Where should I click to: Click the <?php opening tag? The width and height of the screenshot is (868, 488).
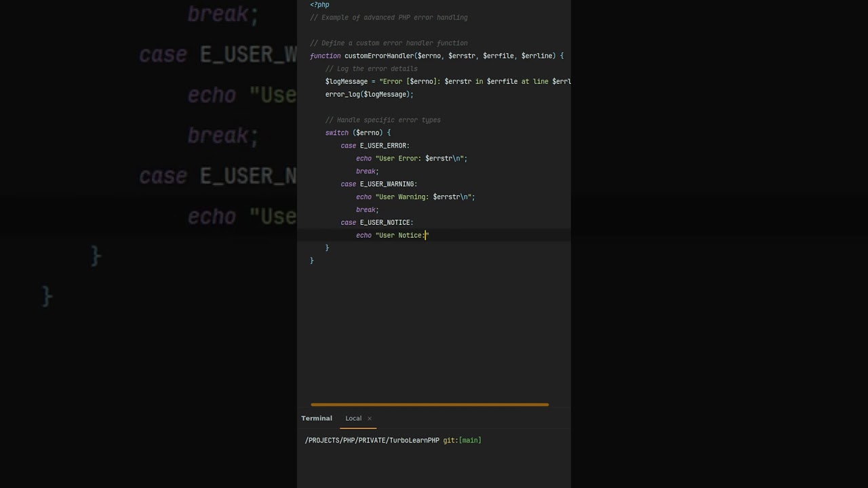(320, 5)
